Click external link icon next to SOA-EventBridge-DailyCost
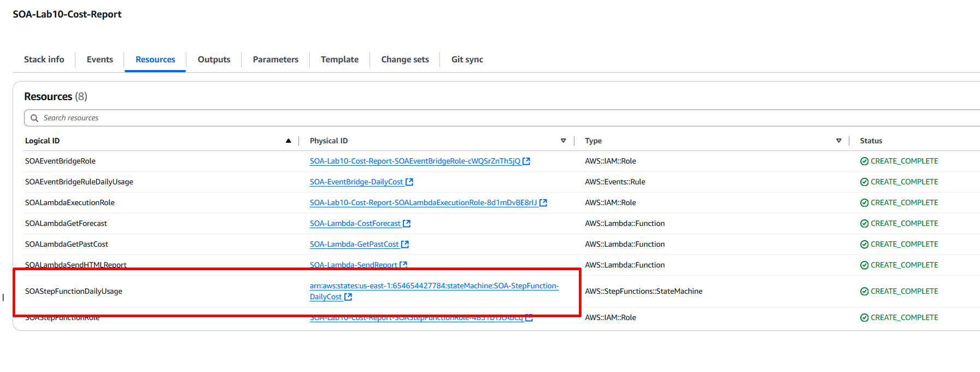 click(x=409, y=182)
